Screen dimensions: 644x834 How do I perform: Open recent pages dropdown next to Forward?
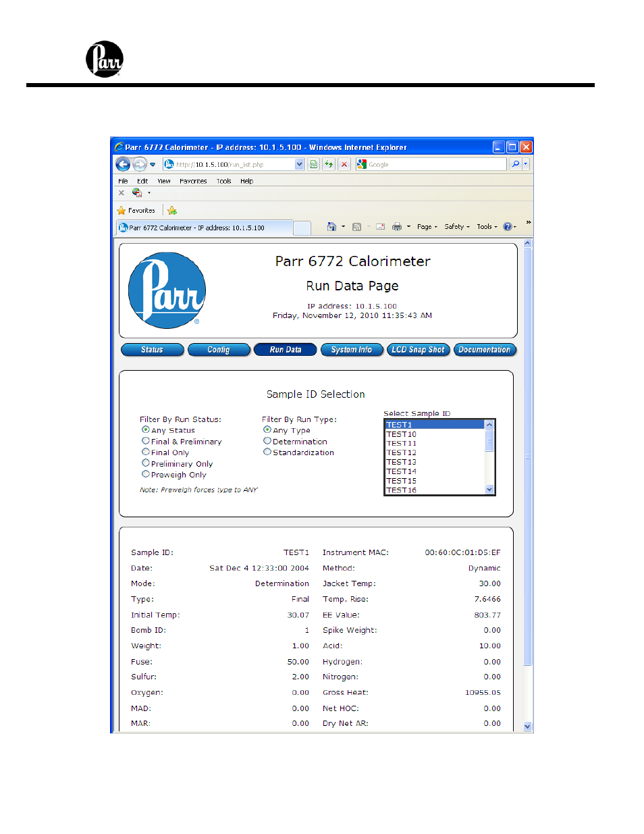153,164
